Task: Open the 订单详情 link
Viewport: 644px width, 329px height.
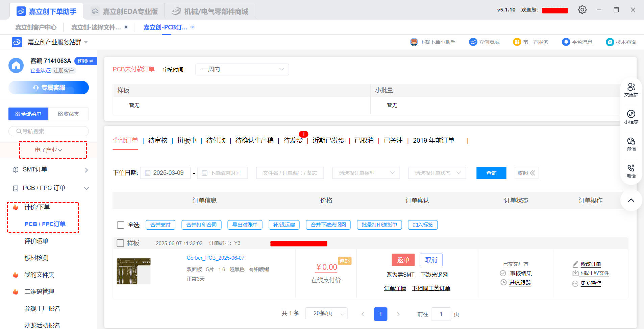Action: coord(395,288)
